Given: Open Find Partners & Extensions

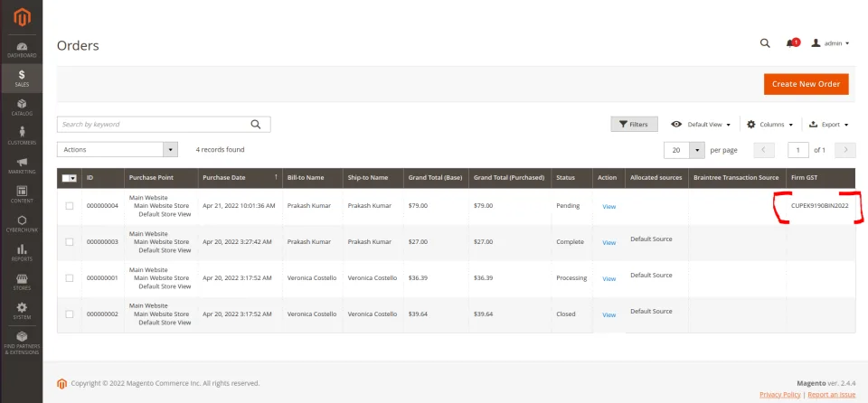Looking at the screenshot, I should coord(22,342).
